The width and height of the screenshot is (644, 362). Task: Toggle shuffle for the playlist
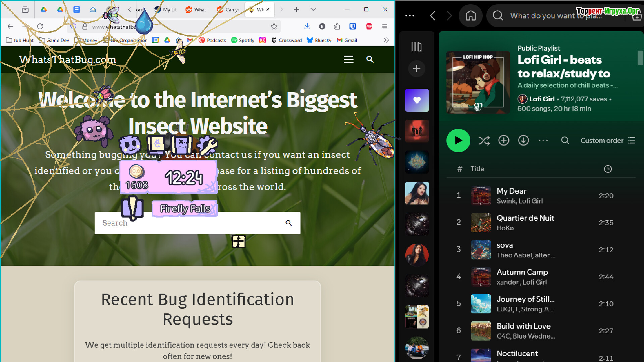[484, 140]
